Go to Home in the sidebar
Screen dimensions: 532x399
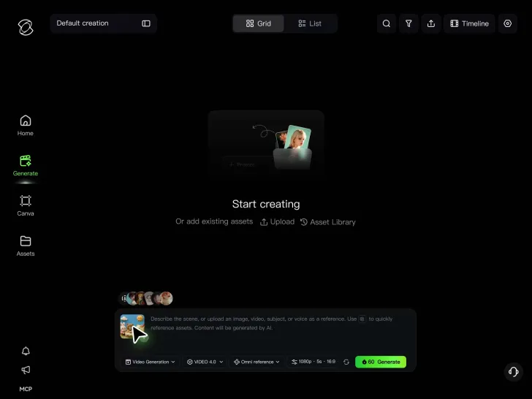pyautogui.click(x=26, y=126)
